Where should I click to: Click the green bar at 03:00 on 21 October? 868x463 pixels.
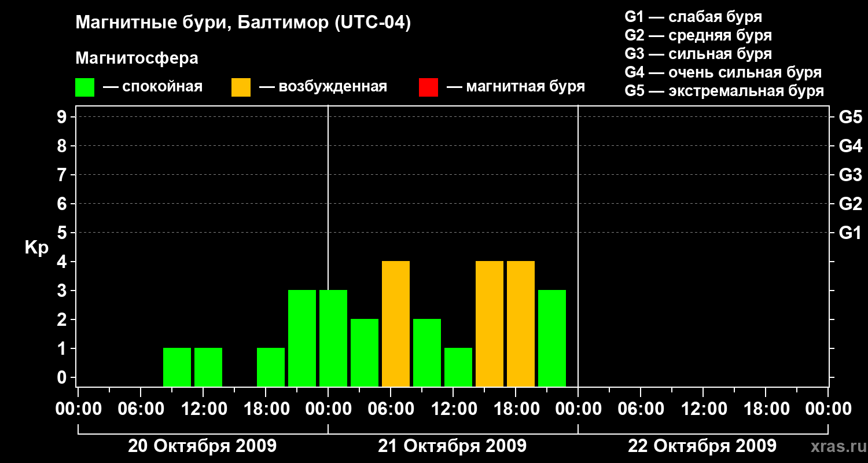[365, 352]
